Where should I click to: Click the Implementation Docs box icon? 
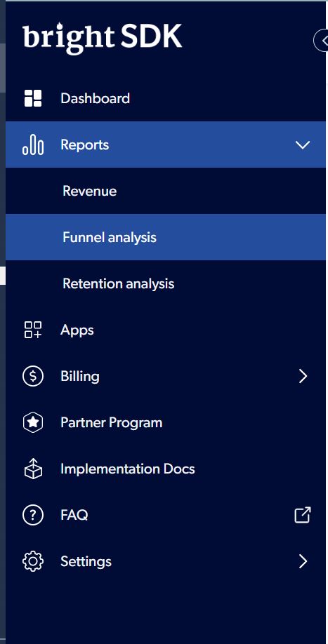tap(33, 469)
